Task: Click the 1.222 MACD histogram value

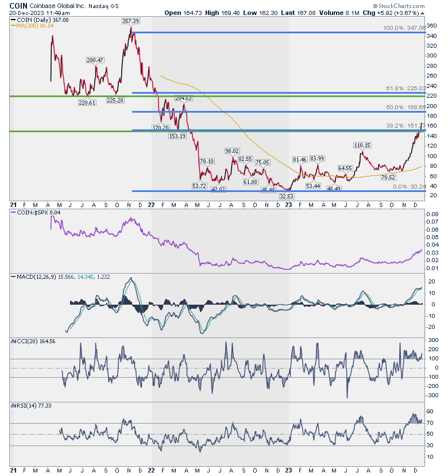Action: (103, 277)
